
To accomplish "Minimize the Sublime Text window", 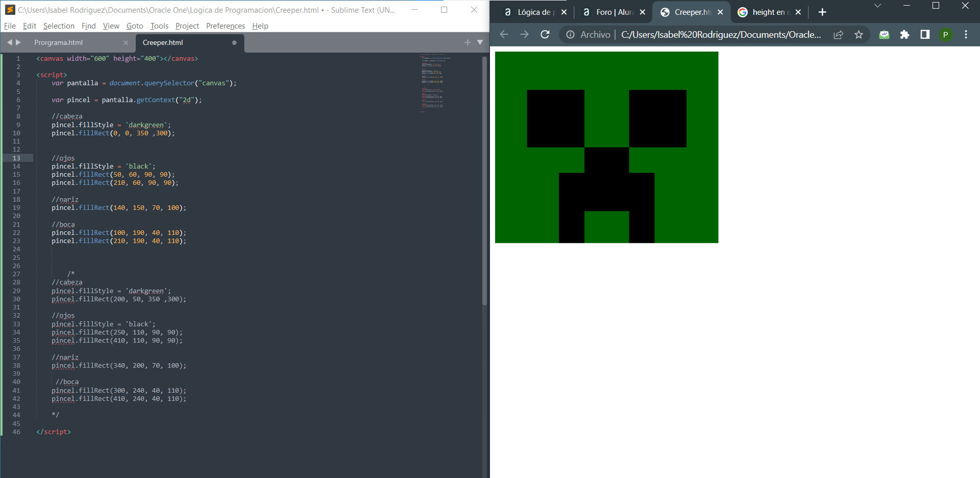I will (414, 10).
